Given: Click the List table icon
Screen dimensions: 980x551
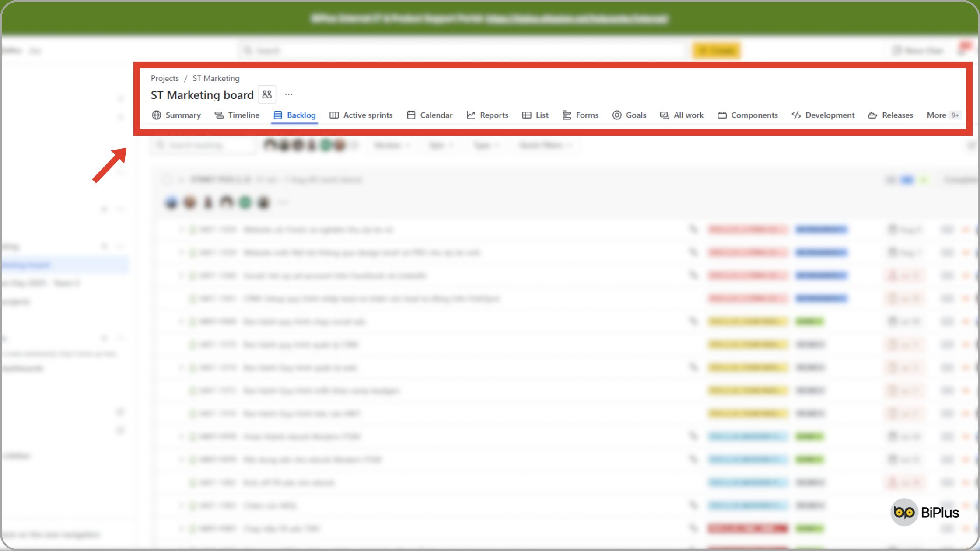Looking at the screenshot, I should (527, 115).
